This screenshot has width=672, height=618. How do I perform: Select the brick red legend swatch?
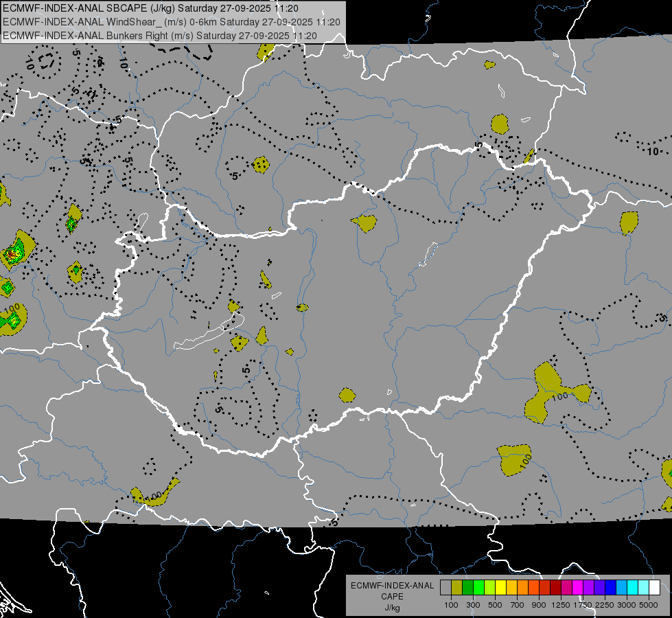pos(545,588)
